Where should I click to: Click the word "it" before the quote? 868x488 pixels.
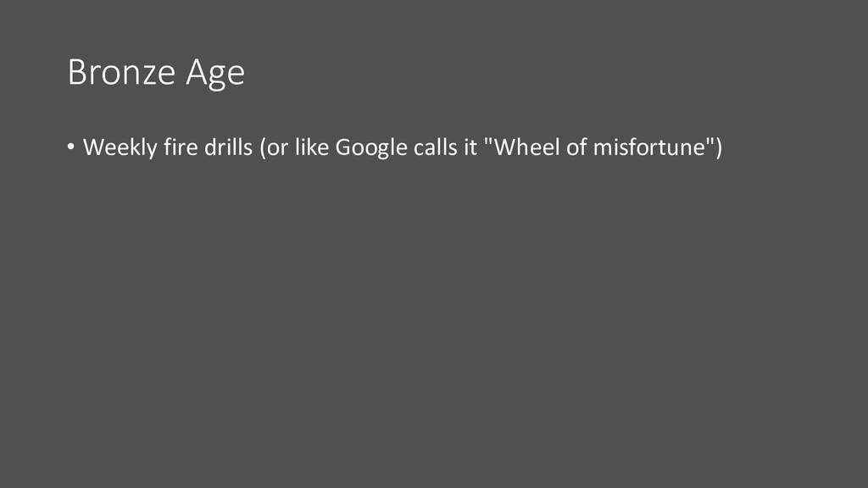(470, 147)
